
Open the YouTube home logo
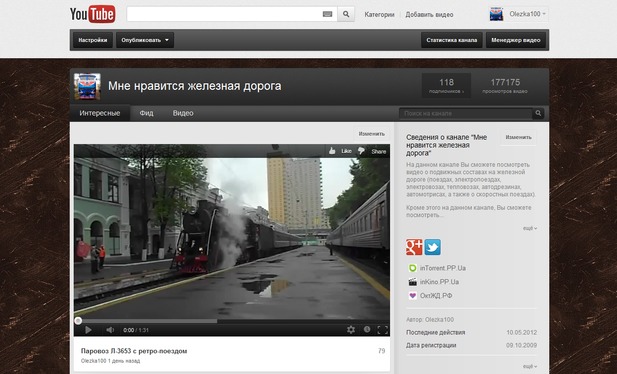click(92, 14)
